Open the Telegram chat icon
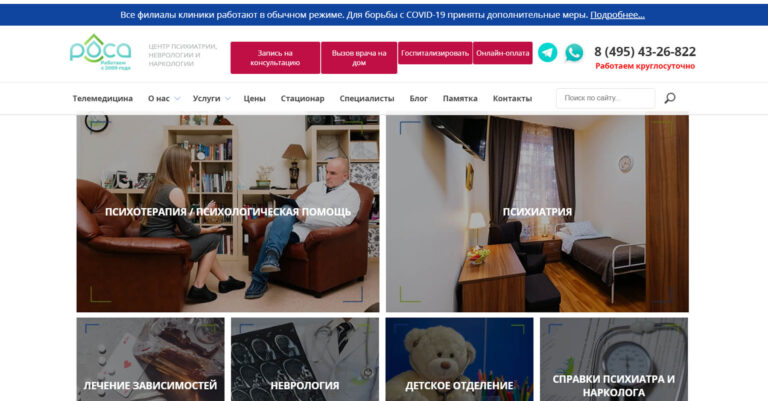The height and width of the screenshot is (401, 768). 547,52
